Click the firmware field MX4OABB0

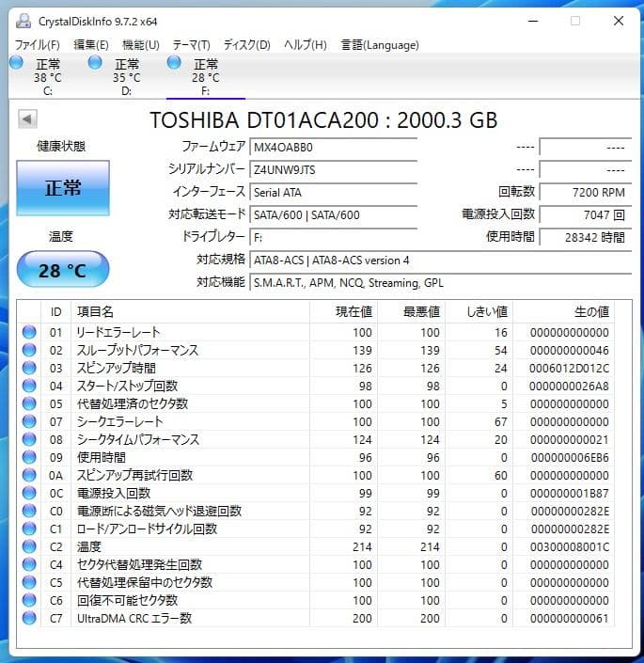(334, 147)
